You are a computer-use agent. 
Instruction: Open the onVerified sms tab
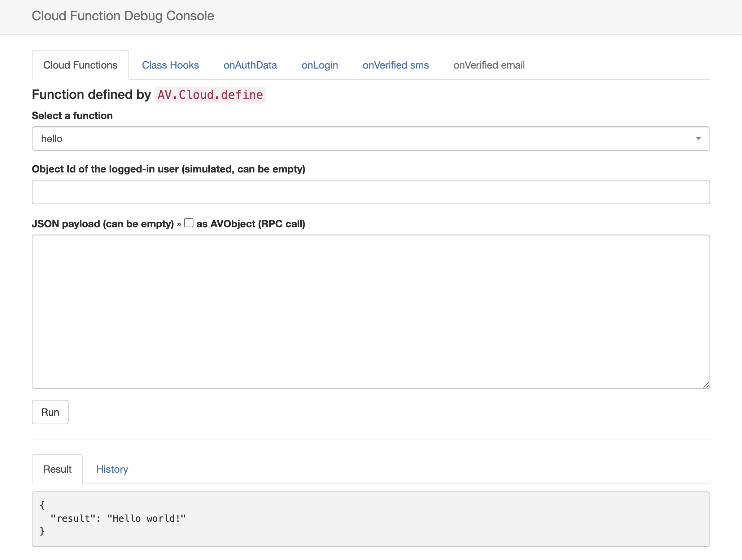(396, 65)
